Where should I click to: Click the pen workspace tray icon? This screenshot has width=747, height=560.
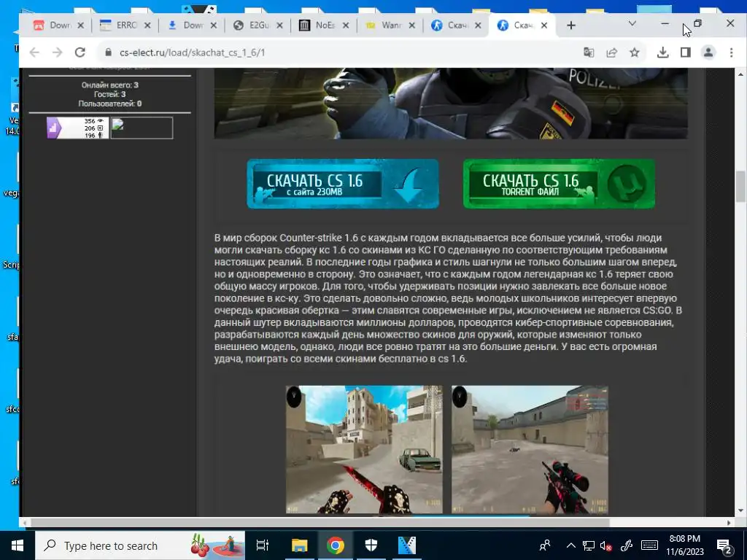(x=627, y=545)
